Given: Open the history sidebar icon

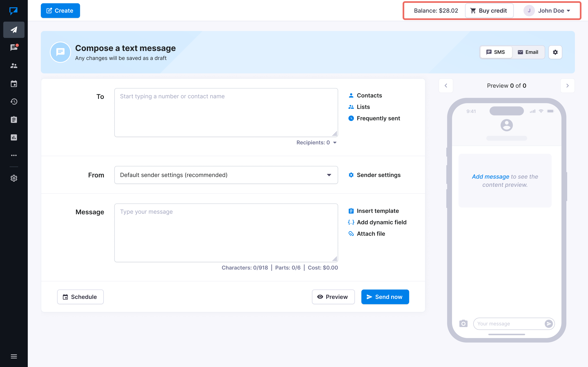Looking at the screenshot, I should coord(14,102).
